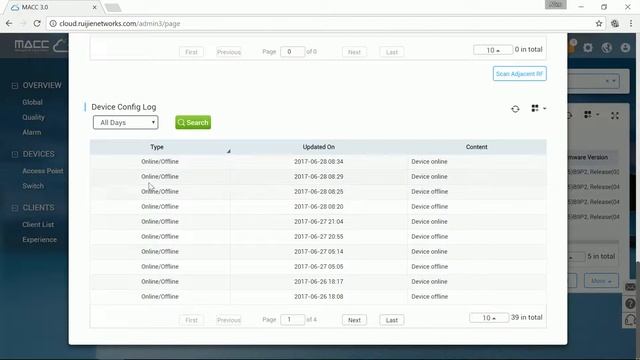Open the user account icon in header

(625, 48)
